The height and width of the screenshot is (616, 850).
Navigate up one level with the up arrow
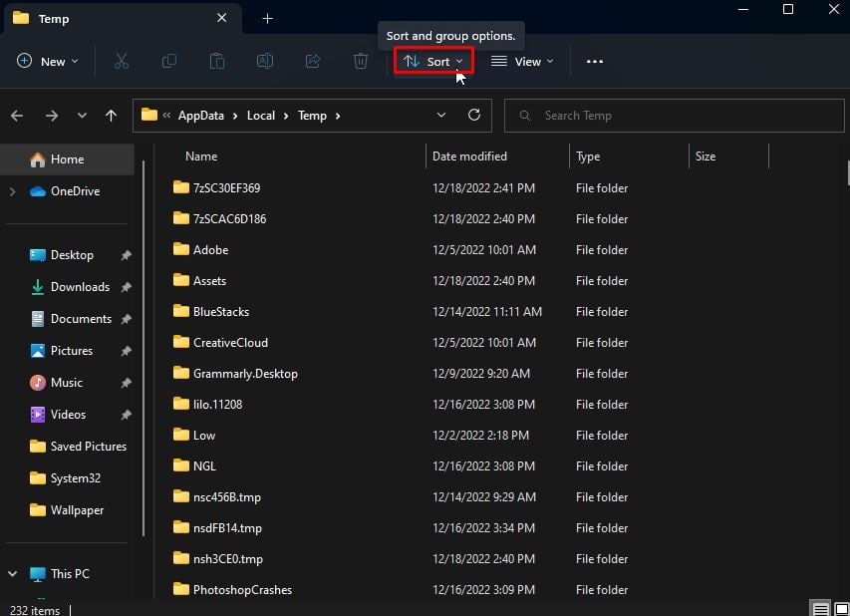click(111, 115)
